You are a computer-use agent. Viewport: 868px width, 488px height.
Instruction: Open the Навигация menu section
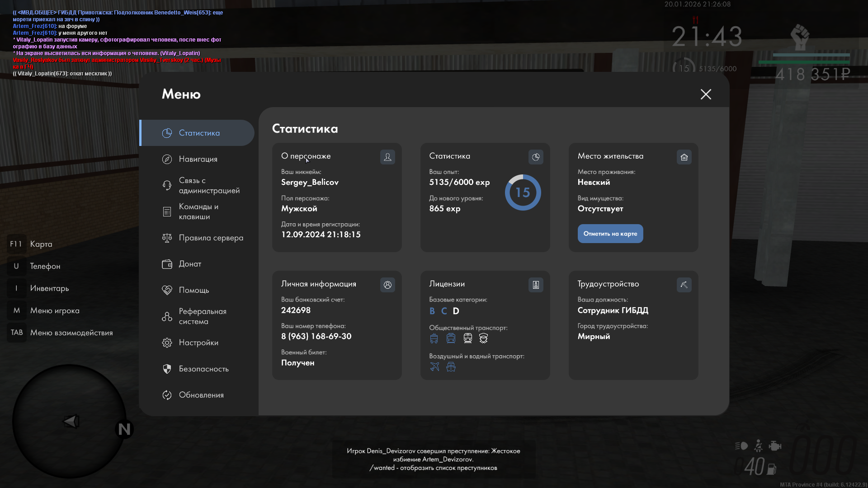coord(198,159)
